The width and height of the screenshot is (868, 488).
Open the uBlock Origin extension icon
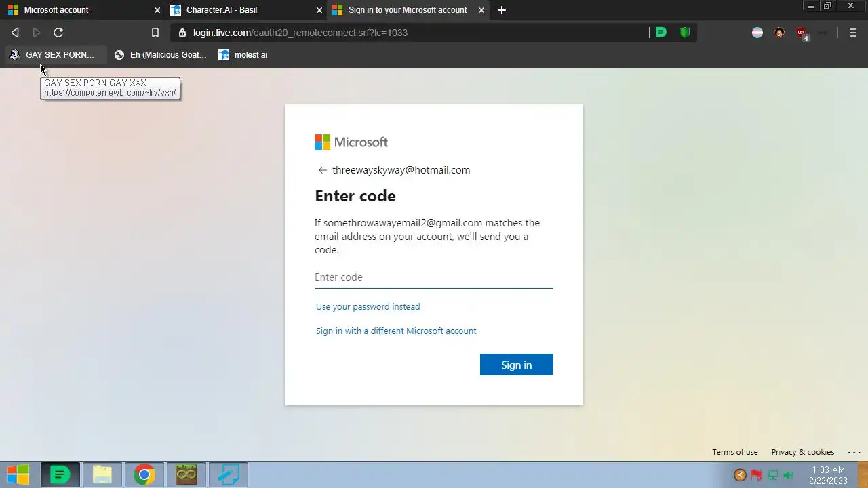click(x=802, y=34)
